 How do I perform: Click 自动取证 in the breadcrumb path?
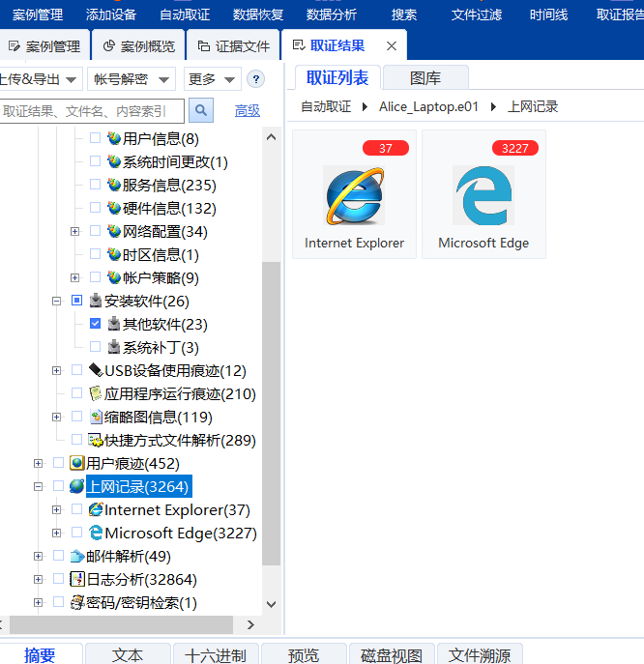tap(326, 106)
